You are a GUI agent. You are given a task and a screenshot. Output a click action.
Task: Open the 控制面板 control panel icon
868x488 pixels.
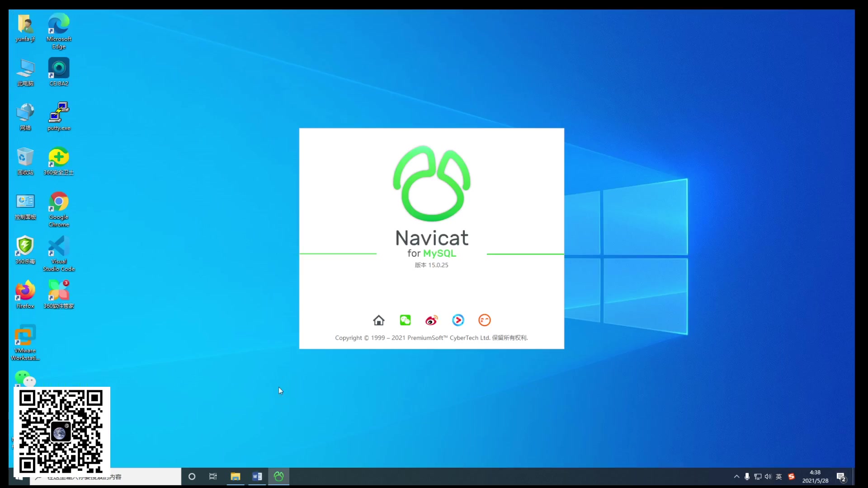pyautogui.click(x=25, y=206)
